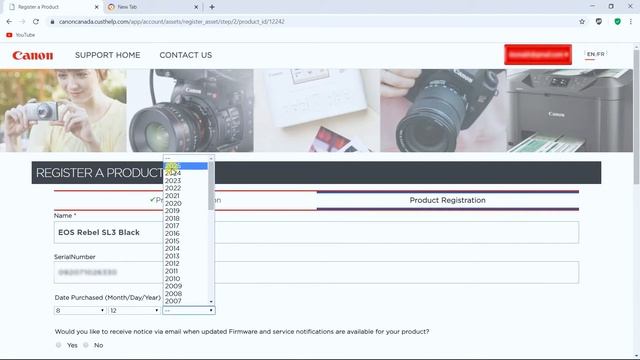Open the CONTACT US page
Image resolution: width=640 pixels, height=360 pixels.
pos(186,55)
